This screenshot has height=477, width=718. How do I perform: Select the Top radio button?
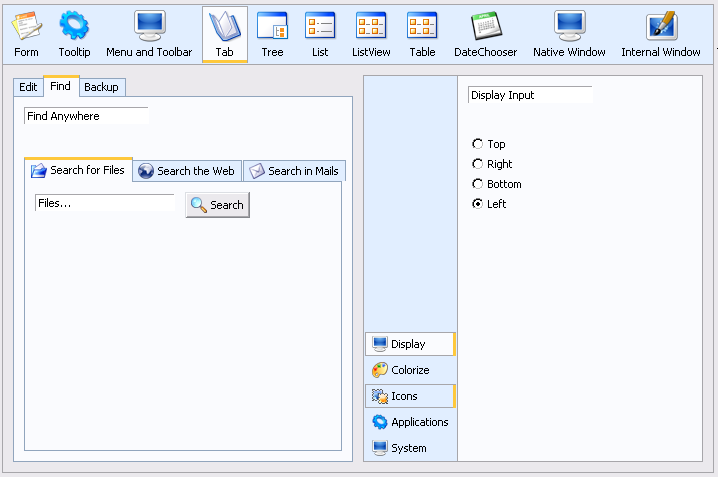[x=478, y=144]
